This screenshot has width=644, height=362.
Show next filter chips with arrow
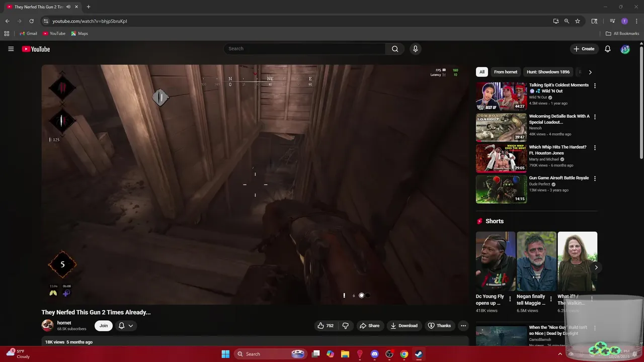coord(590,72)
